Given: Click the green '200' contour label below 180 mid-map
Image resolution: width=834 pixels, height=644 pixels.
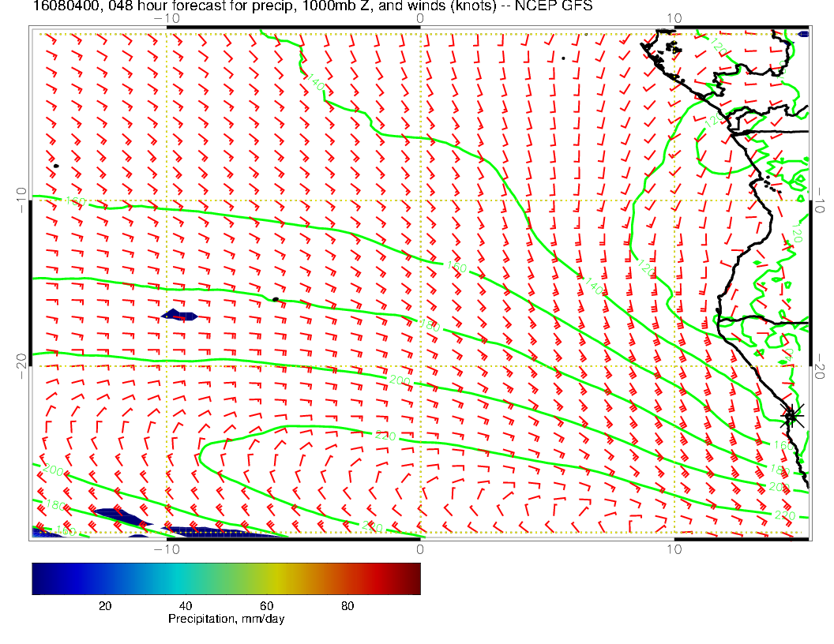Looking at the screenshot, I should [x=400, y=380].
